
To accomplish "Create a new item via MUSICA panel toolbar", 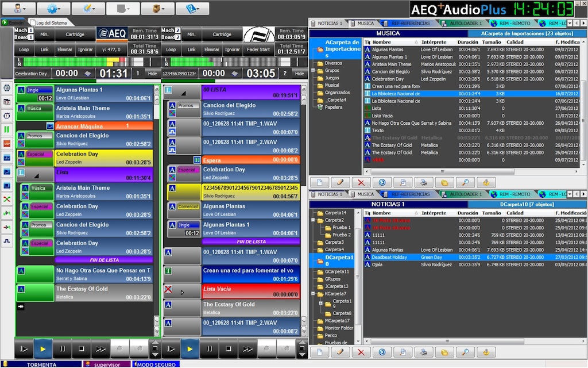I will pyautogui.click(x=319, y=182).
